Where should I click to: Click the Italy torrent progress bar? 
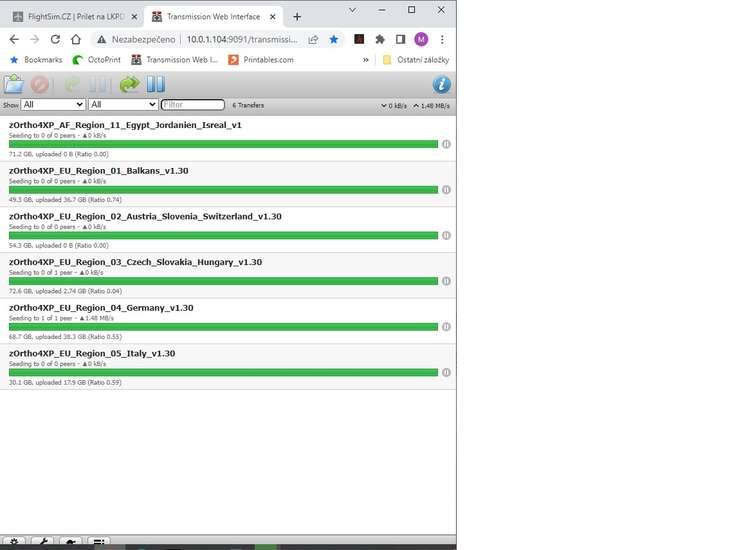(224, 372)
